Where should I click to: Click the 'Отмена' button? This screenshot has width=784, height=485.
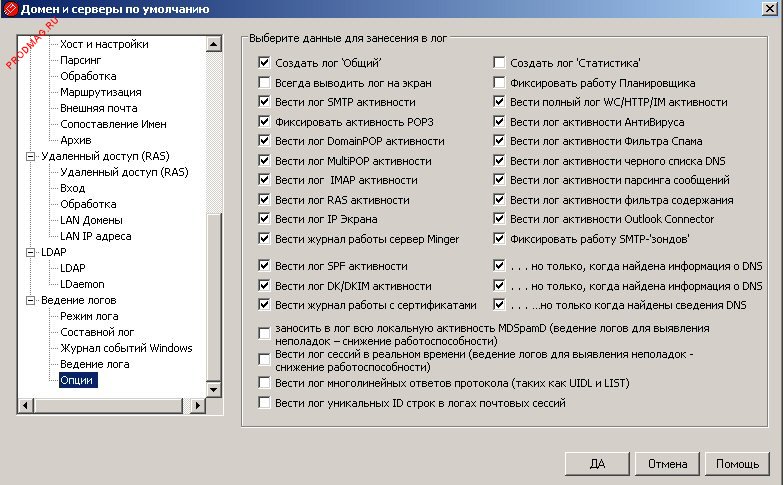click(667, 464)
